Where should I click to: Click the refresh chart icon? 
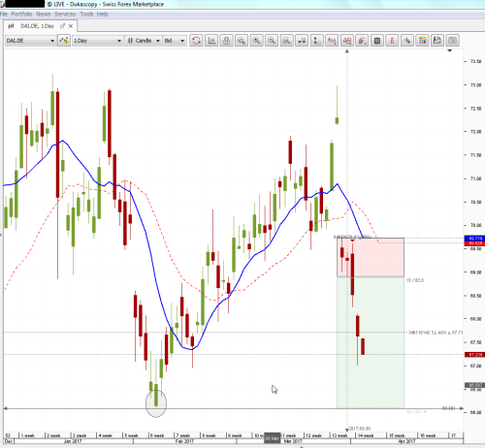click(196, 41)
